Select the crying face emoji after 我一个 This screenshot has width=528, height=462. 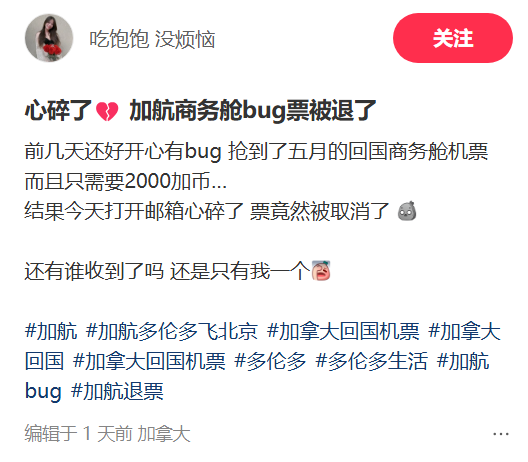321,270
